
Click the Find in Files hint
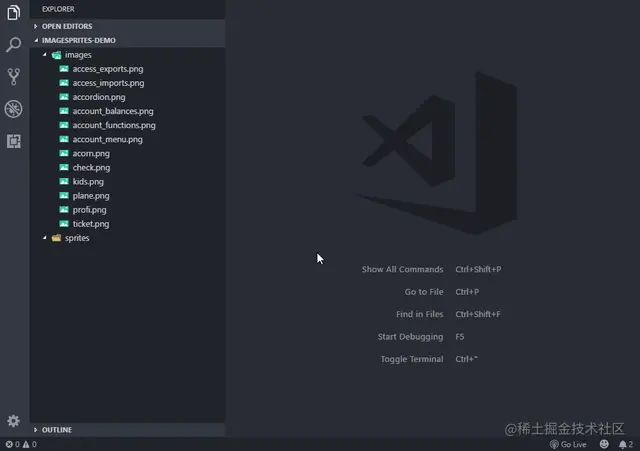point(420,314)
